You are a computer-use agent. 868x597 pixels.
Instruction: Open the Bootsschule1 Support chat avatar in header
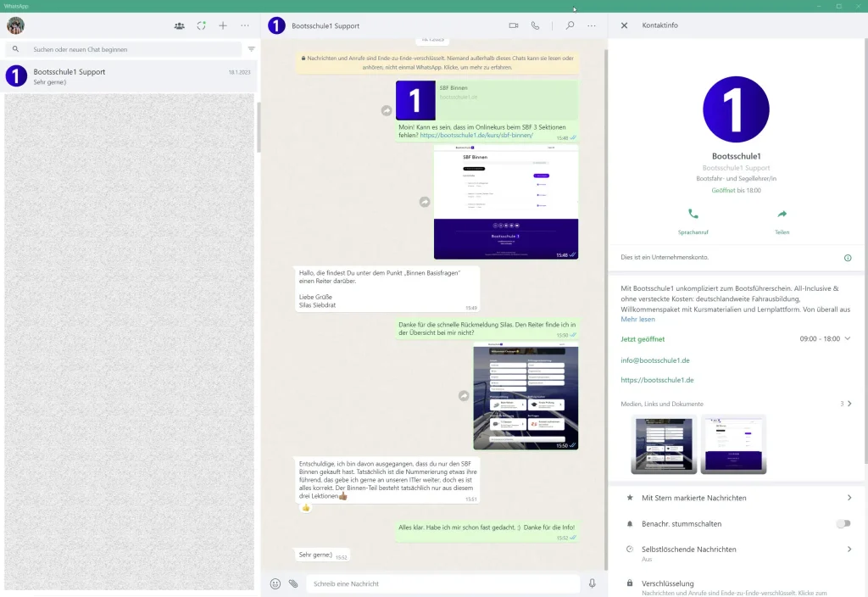[276, 25]
